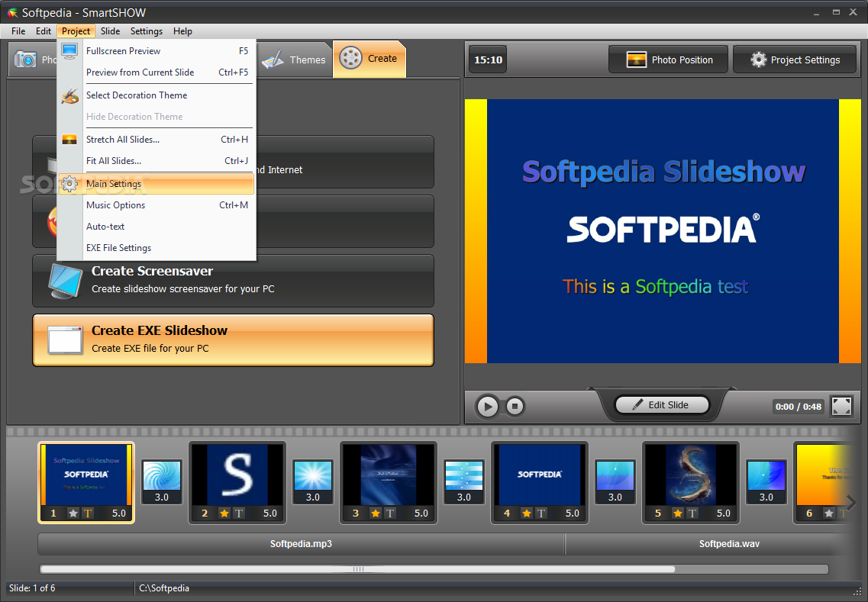Click Create EXE Slideshow option
868x602 pixels.
[x=233, y=340]
